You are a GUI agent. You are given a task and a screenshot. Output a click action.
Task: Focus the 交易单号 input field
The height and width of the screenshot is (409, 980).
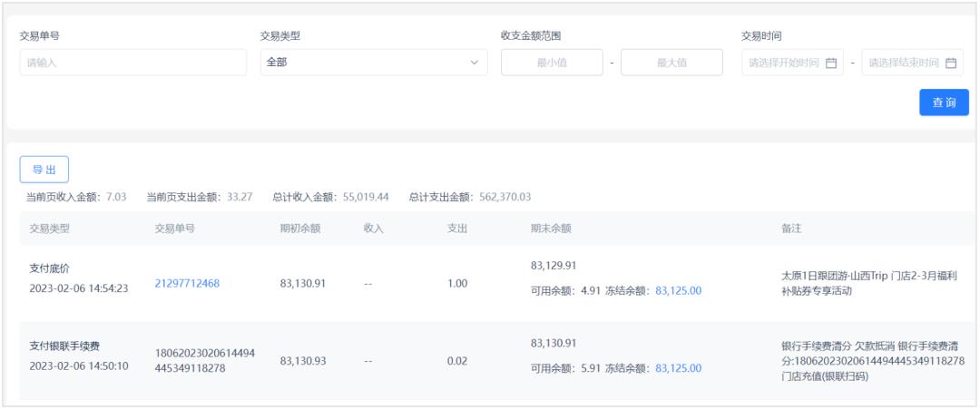[x=133, y=63]
